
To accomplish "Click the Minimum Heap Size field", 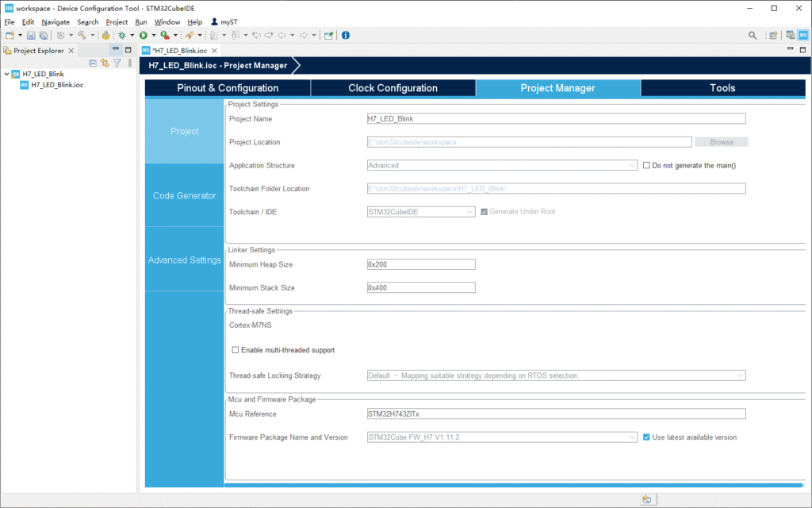I will tap(421, 264).
